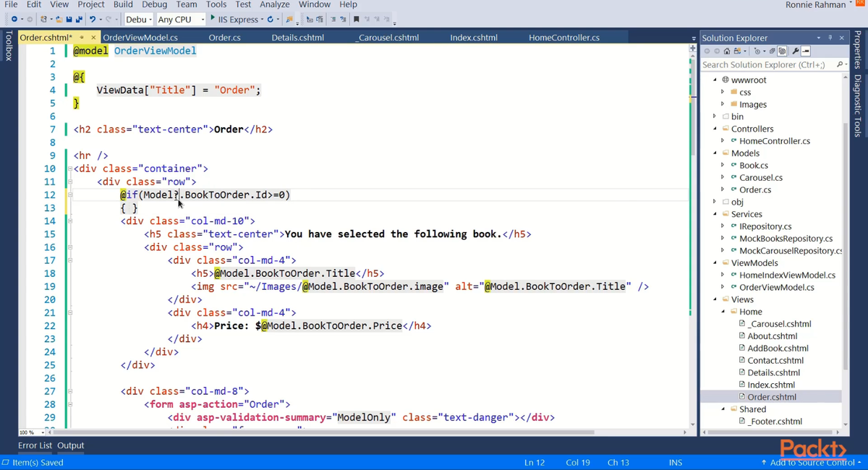Viewport: 868px width, 470px height.
Task: Close the Order.cshtml tab with its X
Action: point(93,38)
